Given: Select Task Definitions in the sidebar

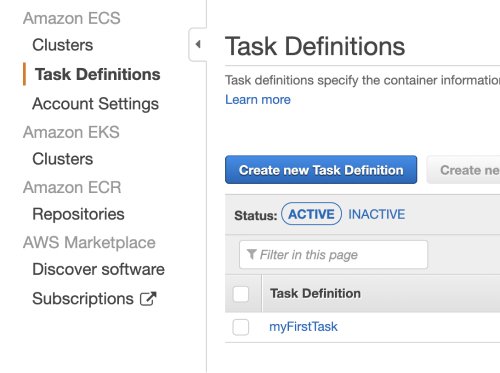Looking at the screenshot, I should (97, 74).
